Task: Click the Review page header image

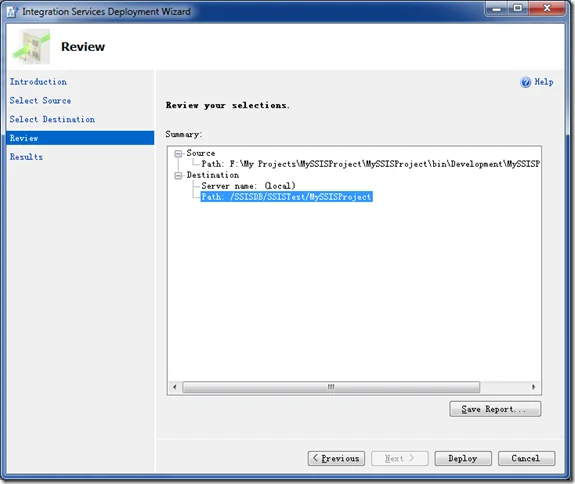Action: pyautogui.click(x=31, y=47)
